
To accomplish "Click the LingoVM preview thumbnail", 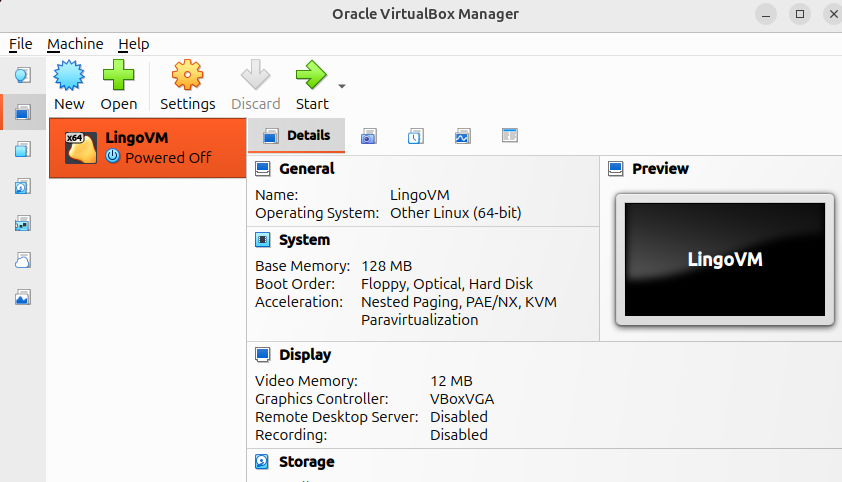I will click(x=724, y=259).
